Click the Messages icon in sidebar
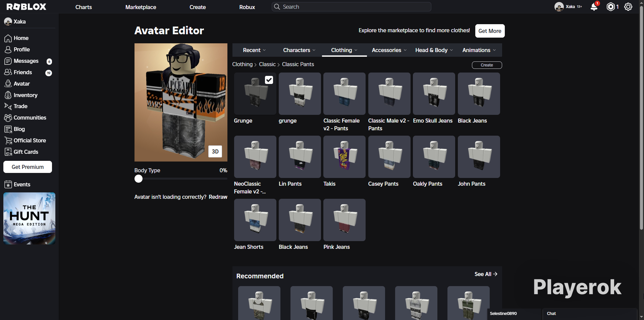The height and width of the screenshot is (320, 644). pyautogui.click(x=8, y=61)
